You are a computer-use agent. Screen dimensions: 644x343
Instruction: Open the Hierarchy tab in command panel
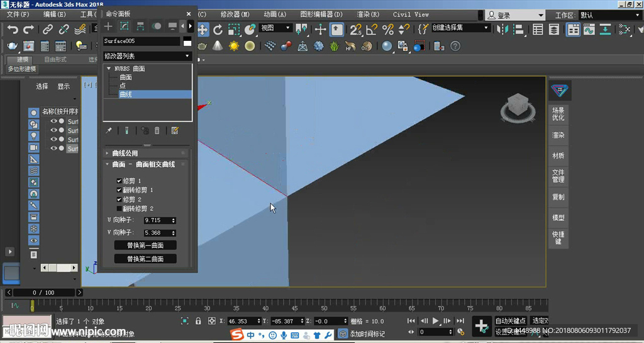140,26
